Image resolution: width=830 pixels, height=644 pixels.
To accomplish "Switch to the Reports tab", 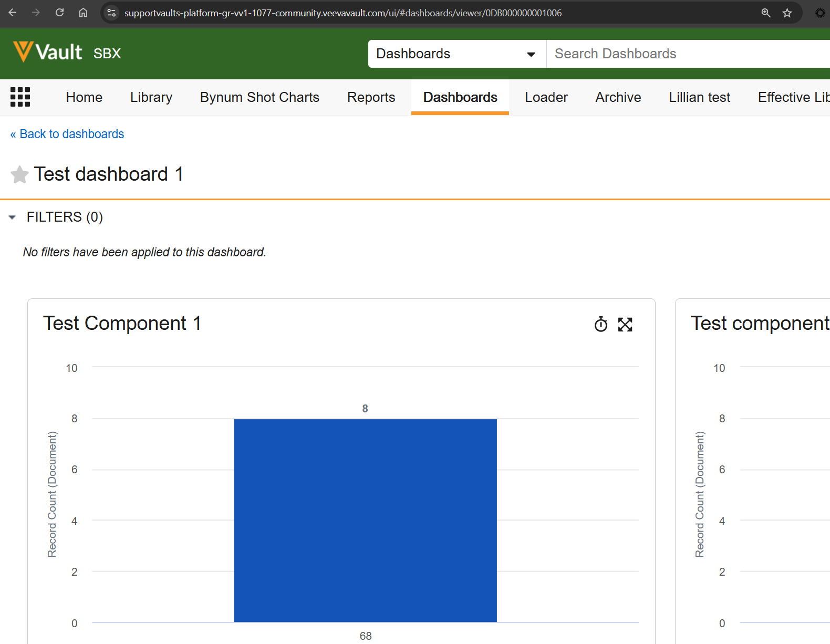I will (371, 98).
